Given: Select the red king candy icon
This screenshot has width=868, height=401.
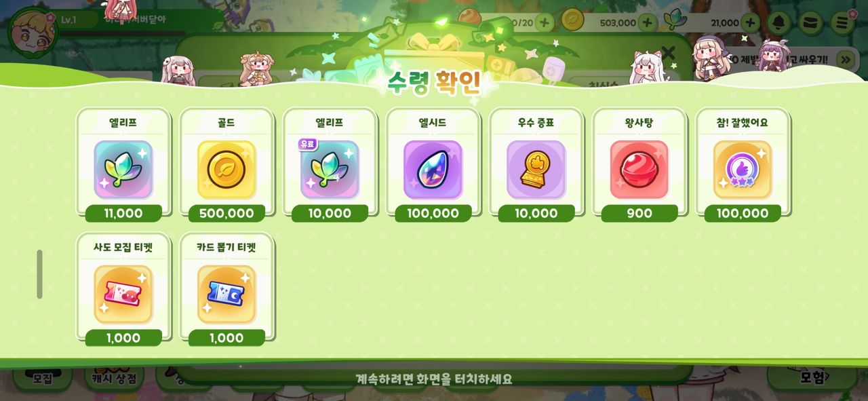Looking at the screenshot, I should click(639, 170).
